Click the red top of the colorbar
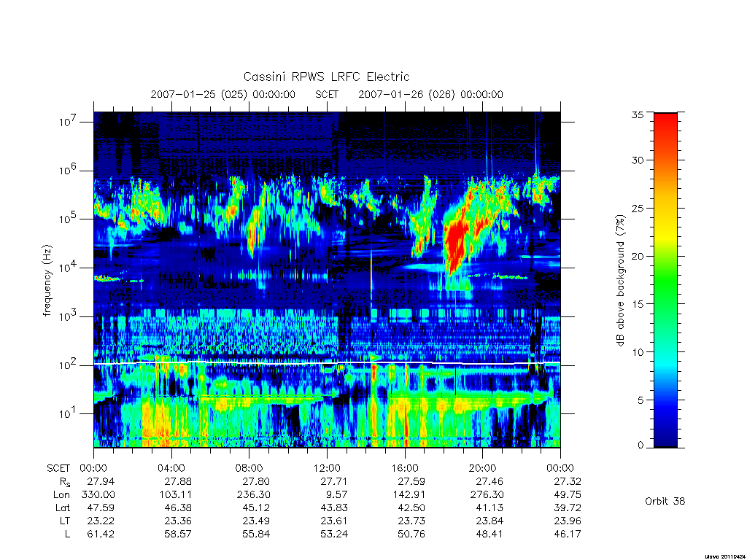The height and width of the screenshot is (560, 747). pyautogui.click(x=665, y=124)
